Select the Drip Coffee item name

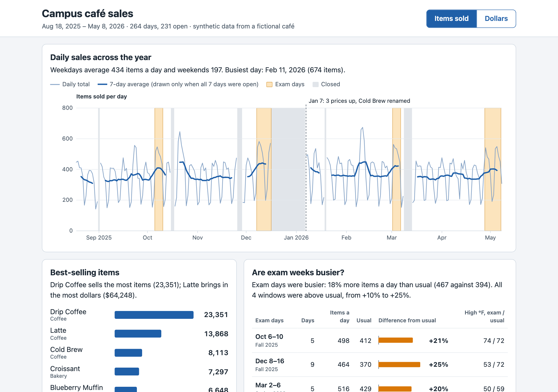68,312
